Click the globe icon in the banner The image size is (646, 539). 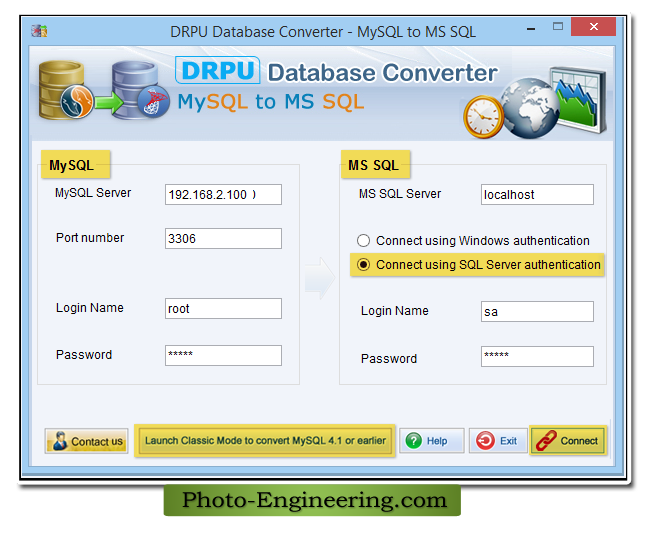click(529, 108)
